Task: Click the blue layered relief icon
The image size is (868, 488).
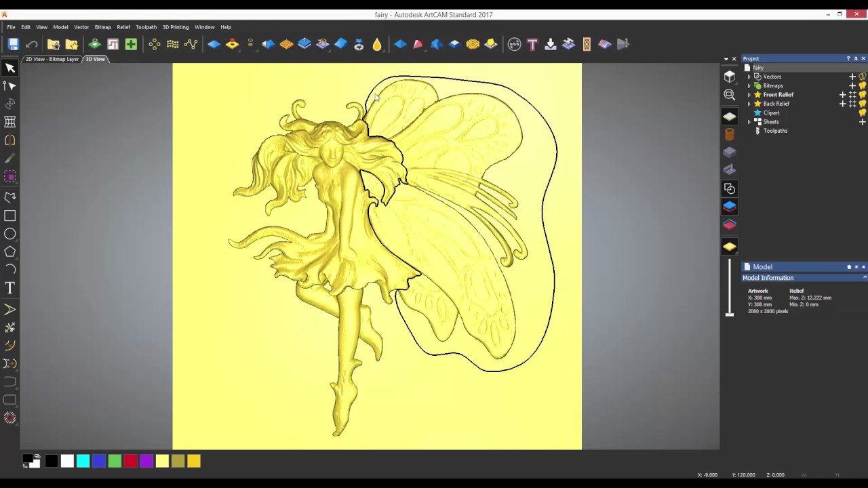Action: tap(730, 207)
